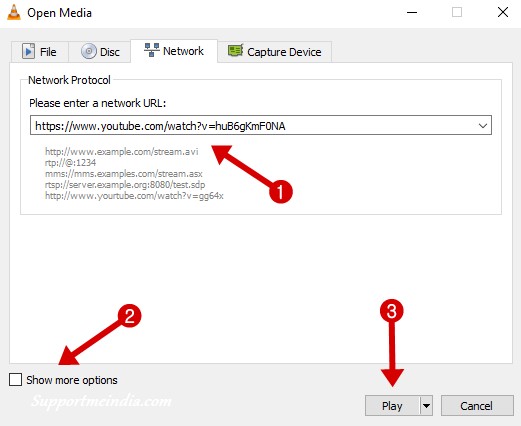Switch to the File tab

(x=40, y=52)
